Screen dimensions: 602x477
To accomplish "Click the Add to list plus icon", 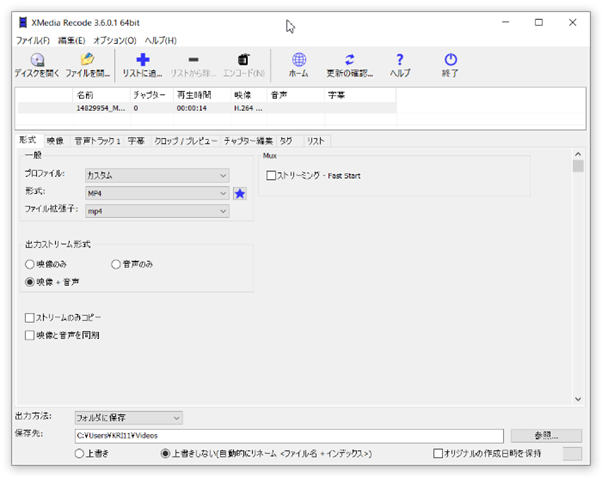I will [143, 60].
